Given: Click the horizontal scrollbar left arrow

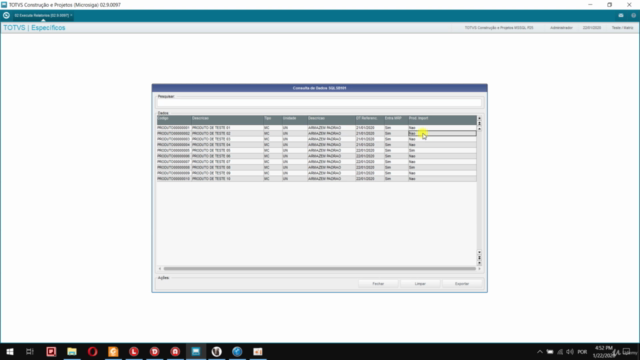Looking at the screenshot, I should coord(160,269).
